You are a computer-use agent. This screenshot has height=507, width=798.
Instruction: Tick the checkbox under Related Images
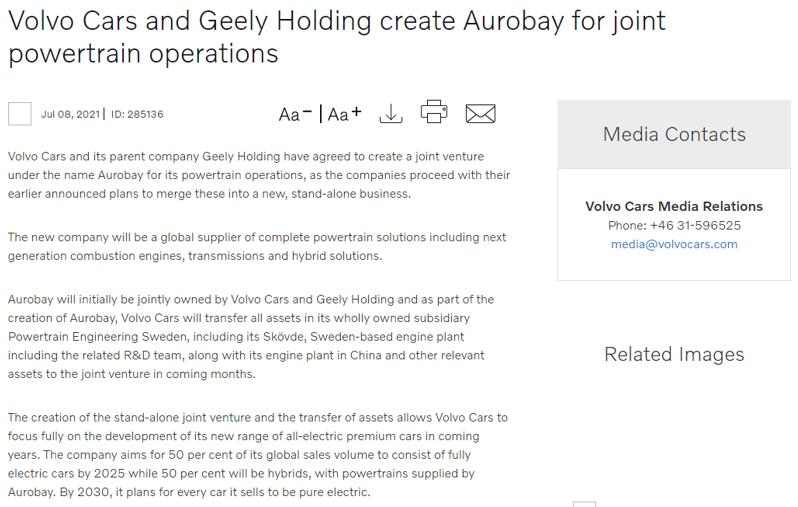(584, 504)
